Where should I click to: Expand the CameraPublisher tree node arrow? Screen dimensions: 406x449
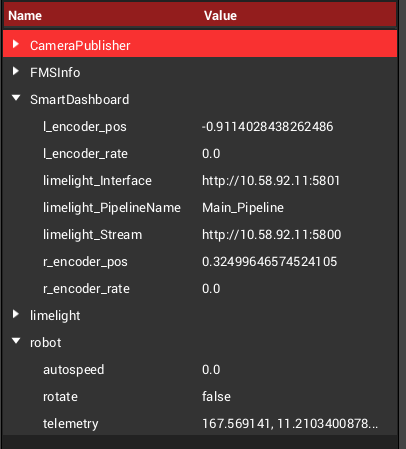pyautogui.click(x=16, y=44)
